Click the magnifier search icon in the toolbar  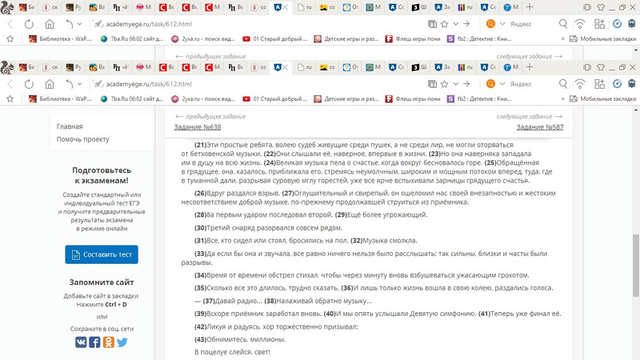click(x=563, y=84)
